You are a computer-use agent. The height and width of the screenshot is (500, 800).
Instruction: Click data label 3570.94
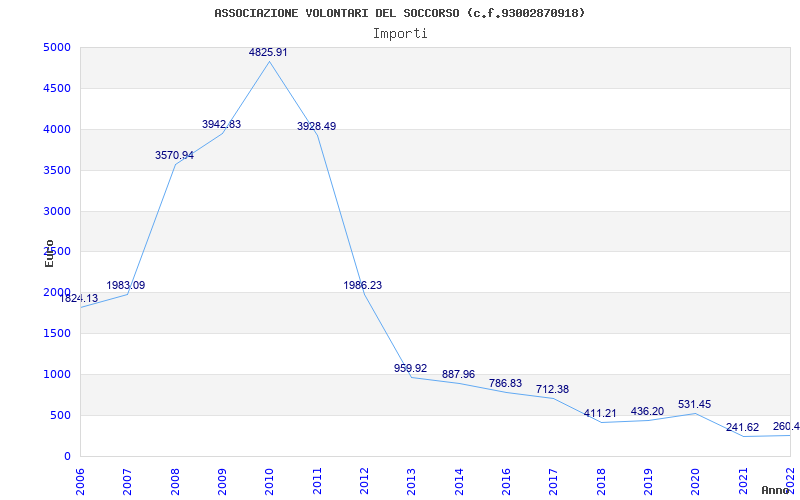174,155
